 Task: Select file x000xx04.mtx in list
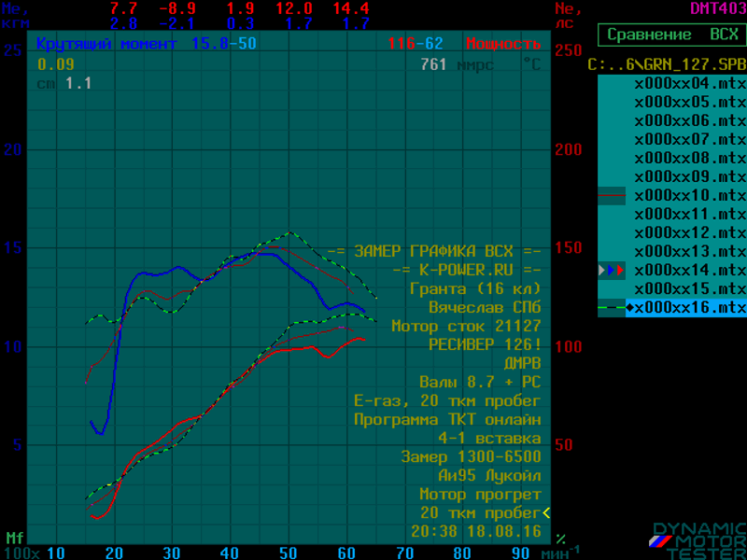point(690,84)
